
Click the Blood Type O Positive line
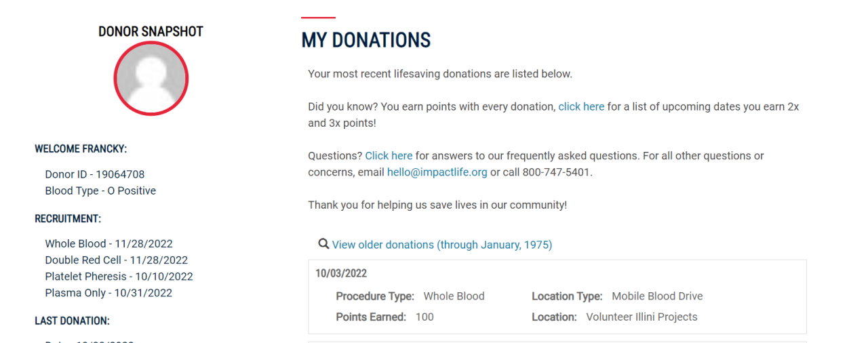[x=100, y=190]
